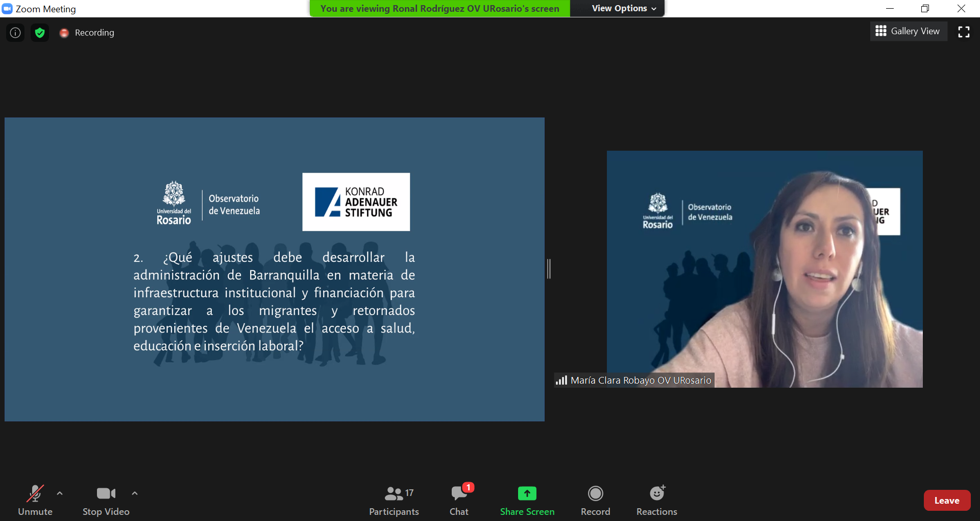
Task: Start recording with the Record button
Action: click(x=595, y=500)
